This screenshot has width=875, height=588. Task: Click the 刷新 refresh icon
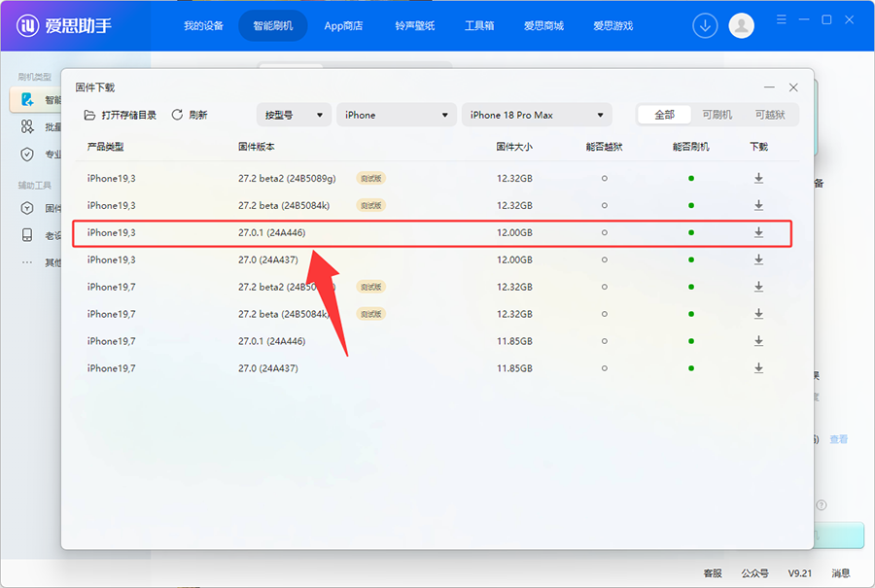coord(177,115)
